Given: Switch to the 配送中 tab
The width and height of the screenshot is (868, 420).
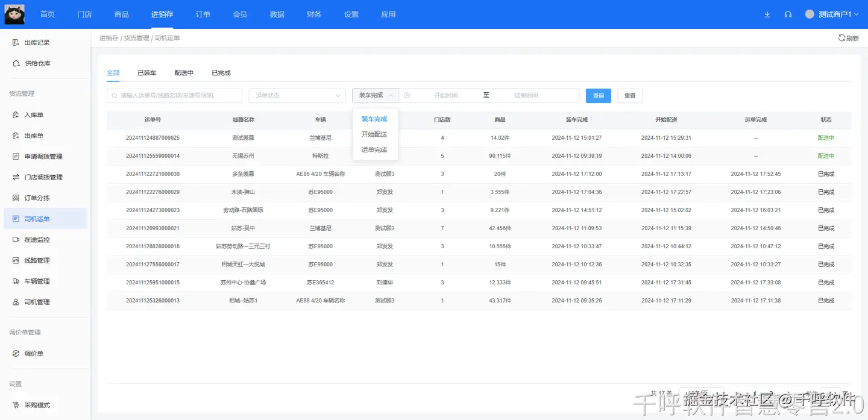Looking at the screenshot, I should pos(184,73).
